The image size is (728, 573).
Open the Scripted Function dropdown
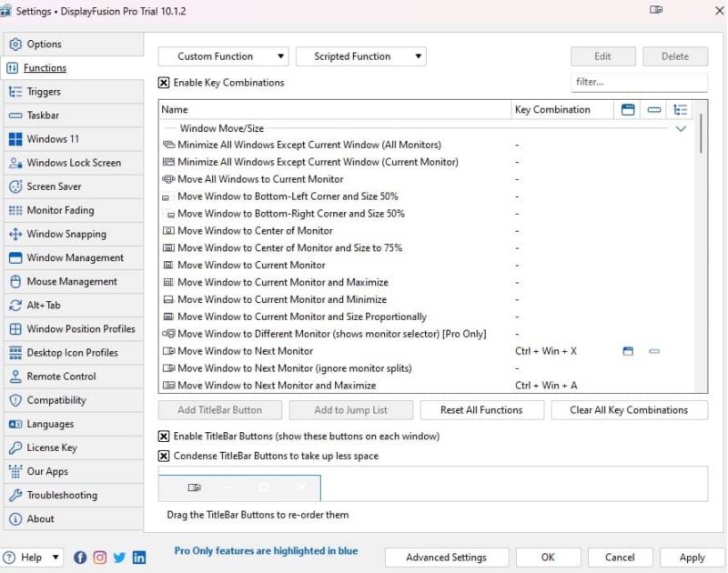click(x=360, y=56)
